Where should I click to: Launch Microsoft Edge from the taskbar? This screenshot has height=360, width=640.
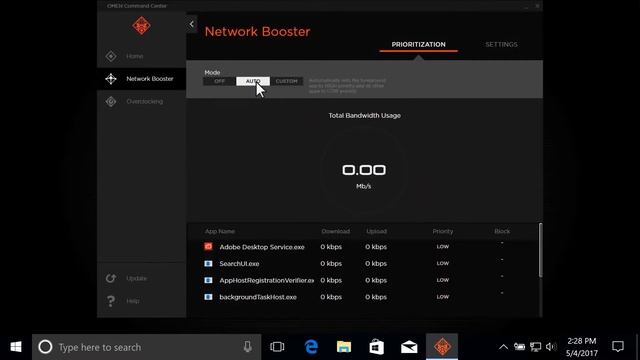pos(311,347)
